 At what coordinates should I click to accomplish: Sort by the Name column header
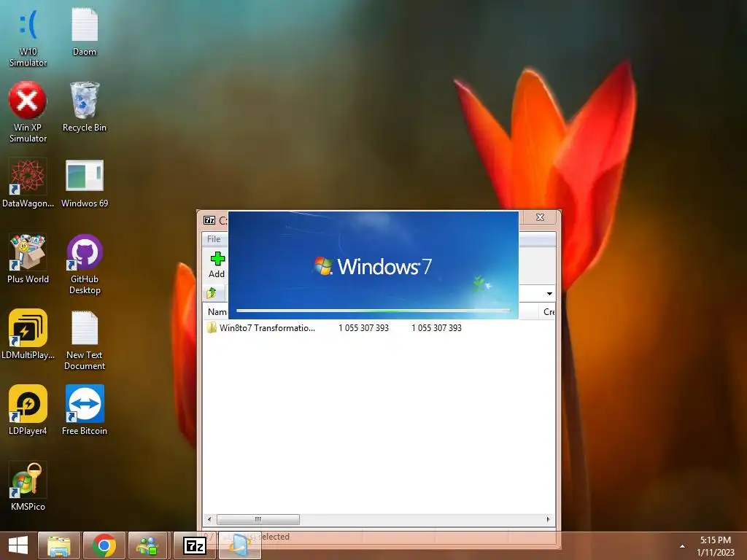click(x=217, y=312)
